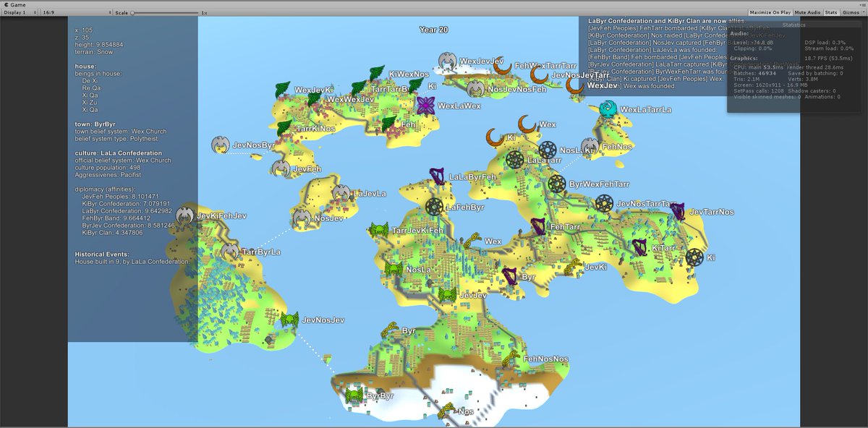
Task: Click the FehNos grey eagle town icon
Action: point(590,147)
